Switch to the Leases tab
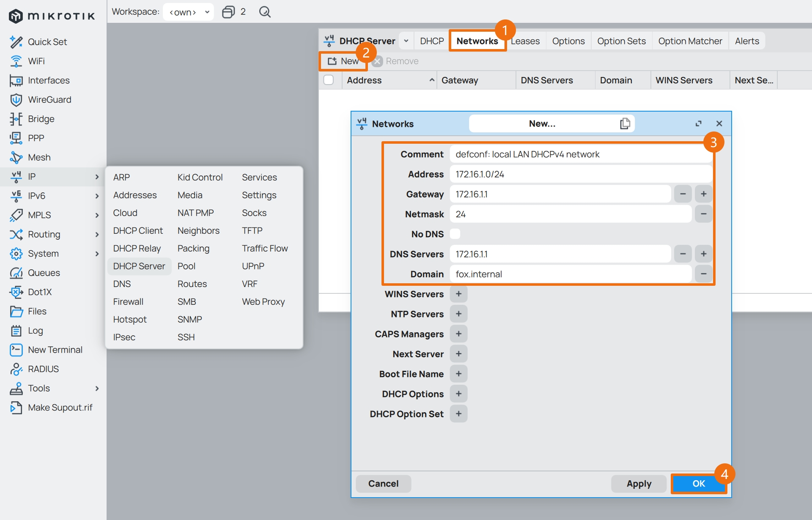 (525, 41)
